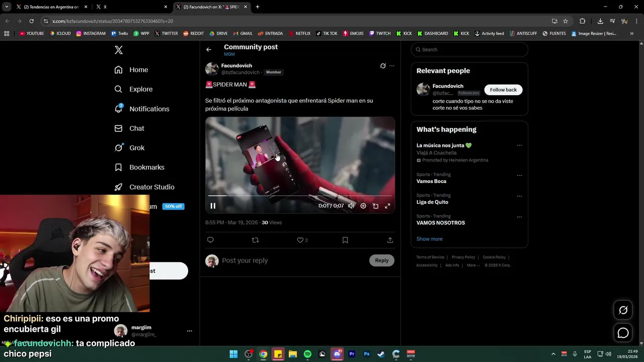
Task: Open Chat in the sidebar
Action: point(129,128)
